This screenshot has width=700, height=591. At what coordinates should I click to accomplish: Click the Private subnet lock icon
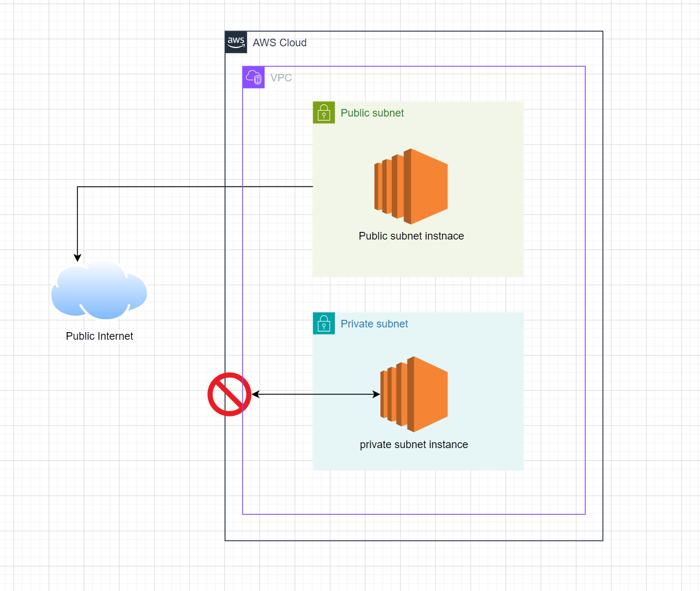click(x=324, y=323)
